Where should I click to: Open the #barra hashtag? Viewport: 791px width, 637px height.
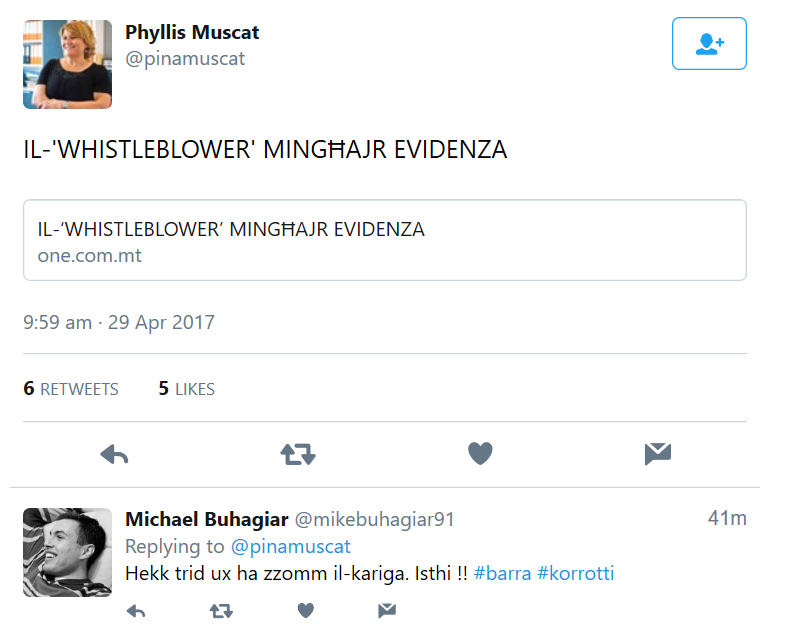502,573
